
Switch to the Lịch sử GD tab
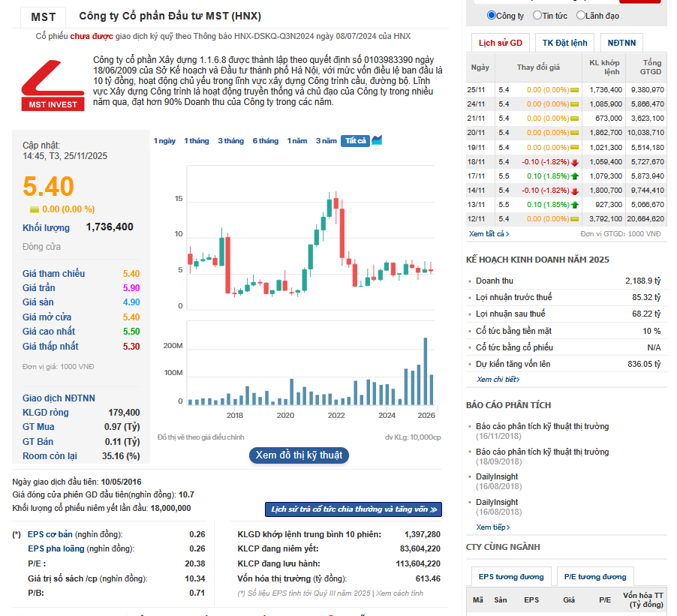pyautogui.click(x=501, y=43)
